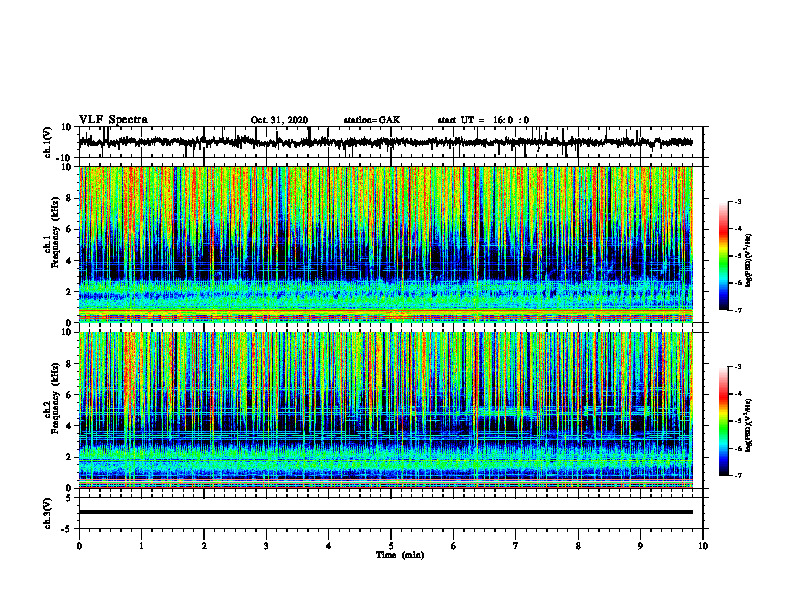
Task: Click the "-3" label on ch.2 color bar
Action: 738,367
